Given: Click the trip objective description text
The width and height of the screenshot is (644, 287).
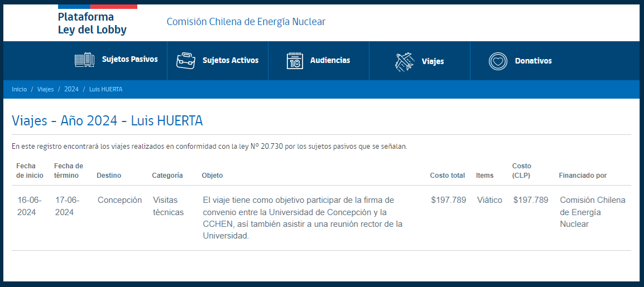Looking at the screenshot, I should pos(303,218).
